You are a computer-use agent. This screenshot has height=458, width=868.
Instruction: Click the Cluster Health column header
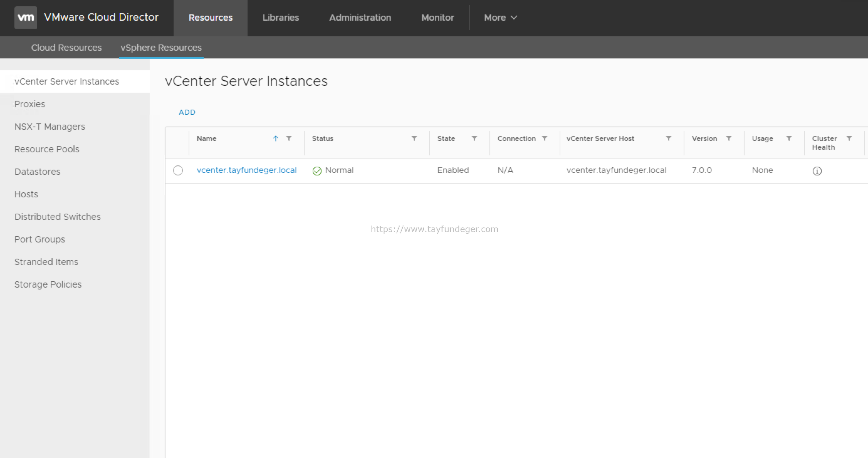click(824, 143)
